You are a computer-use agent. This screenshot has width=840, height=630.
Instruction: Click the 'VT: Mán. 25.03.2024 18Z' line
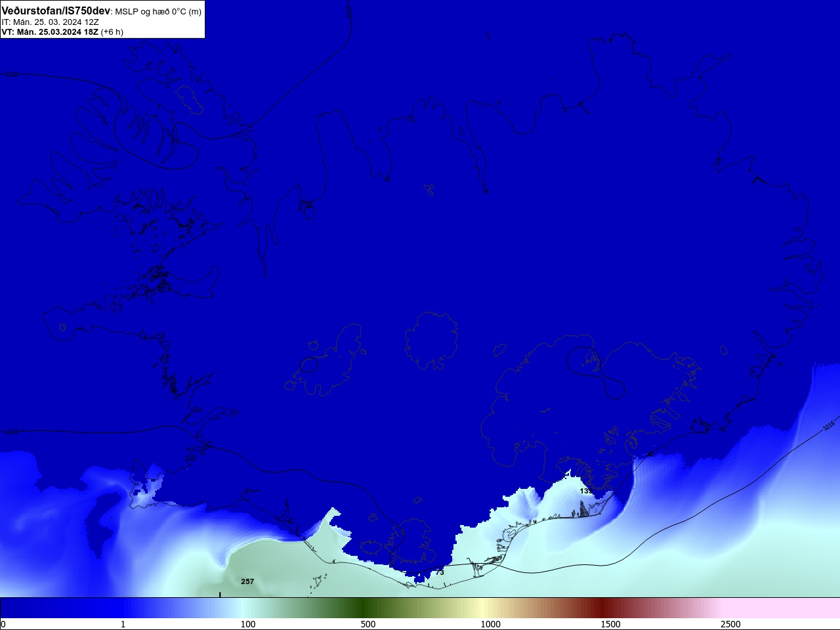click(x=50, y=31)
